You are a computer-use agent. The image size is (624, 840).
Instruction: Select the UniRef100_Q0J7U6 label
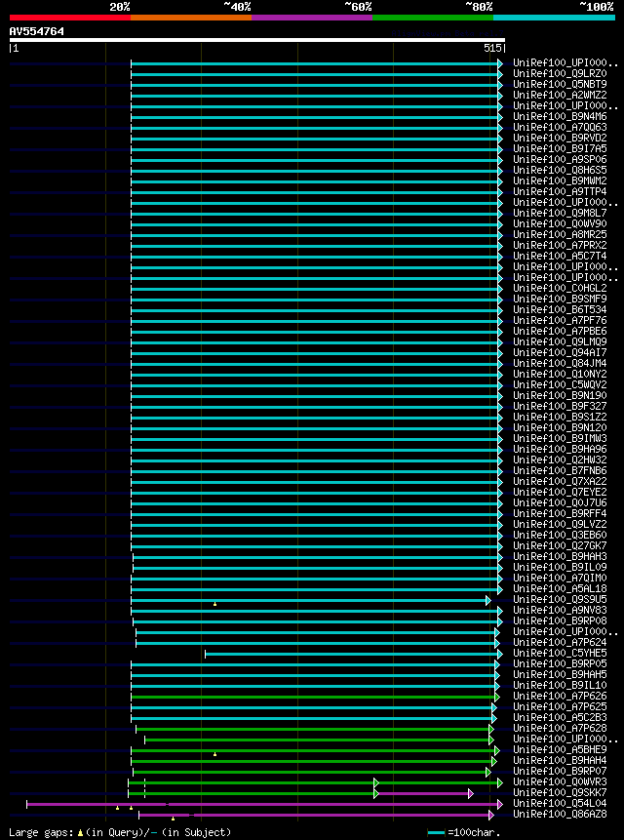tap(560, 503)
